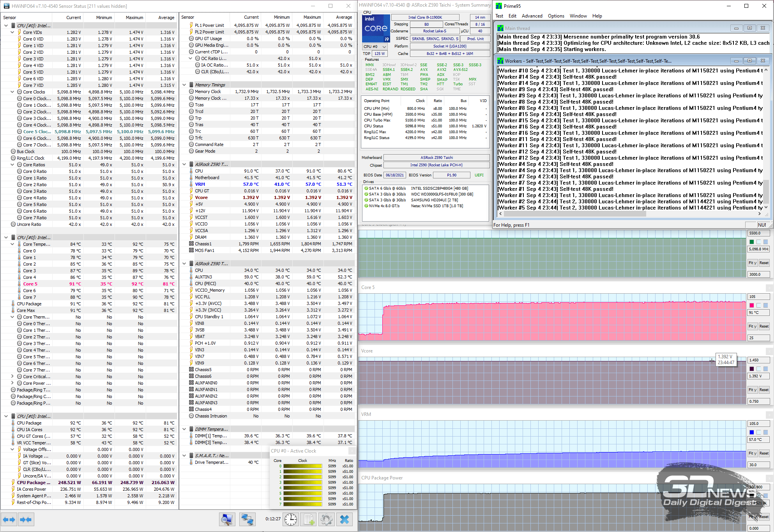Open sensor settings gear icon
Image resolution: width=774 pixels, height=532 pixels.
[x=327, y=519]
